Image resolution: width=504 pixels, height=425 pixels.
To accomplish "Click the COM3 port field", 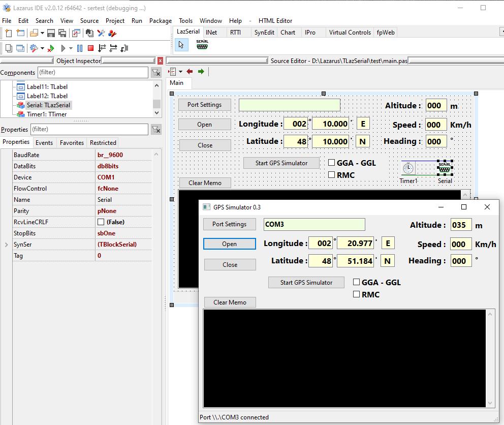I will pyautogui.click(x=314, y=224).
